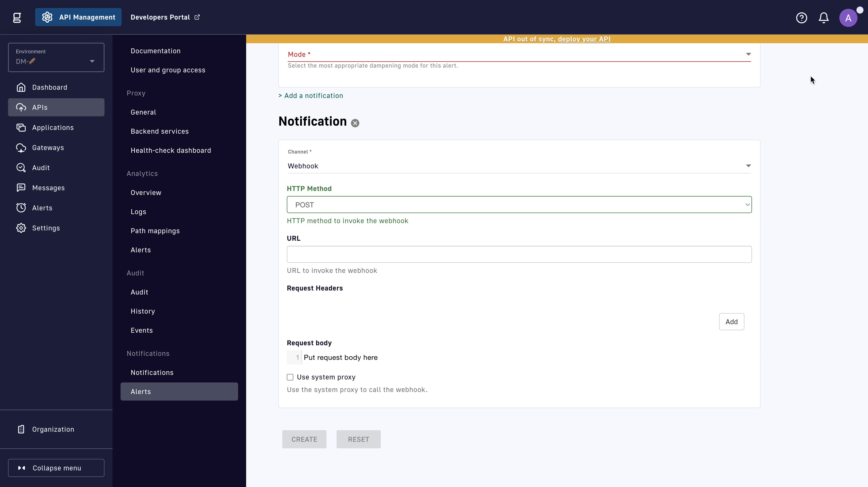The width and height of the screenshot is (868, 487).
Task: Follow the deploy your API link
Action: 584,39
